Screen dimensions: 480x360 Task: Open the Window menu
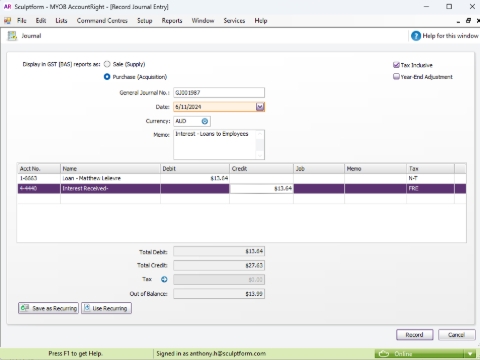point(203,21)
